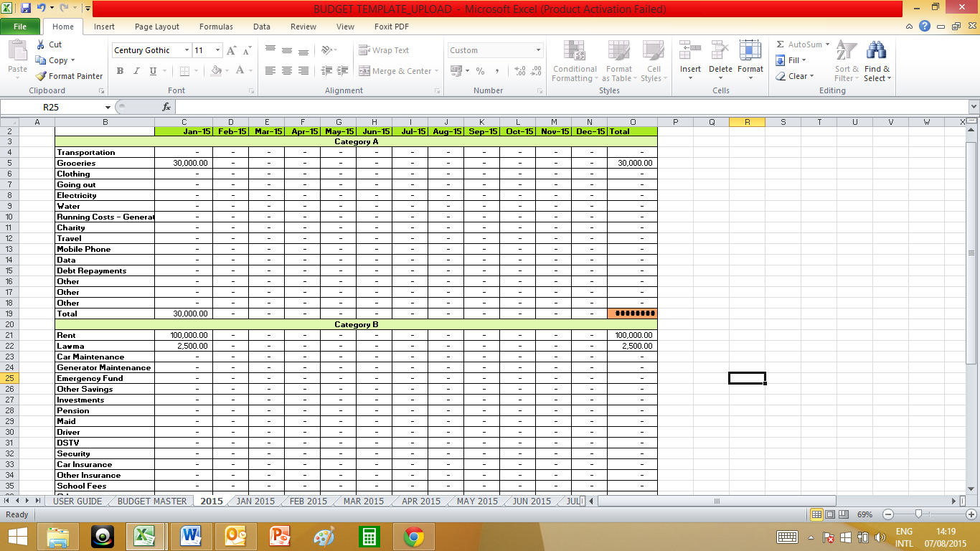
Task: Open the Find & Select binoculars tool
Action: 876,52
